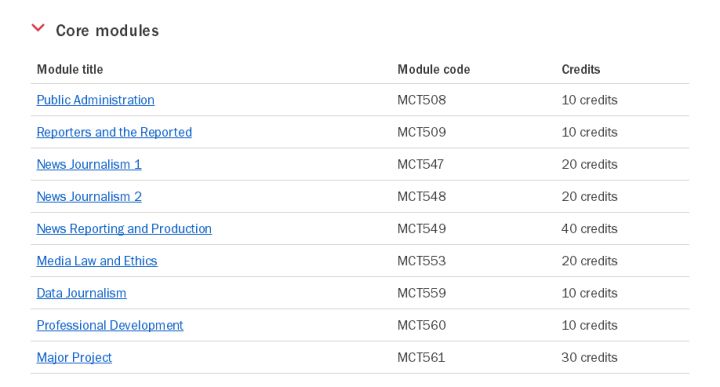The image size is (720, 387).
Task: Click the Module title column header
Action: pos(70,69)
